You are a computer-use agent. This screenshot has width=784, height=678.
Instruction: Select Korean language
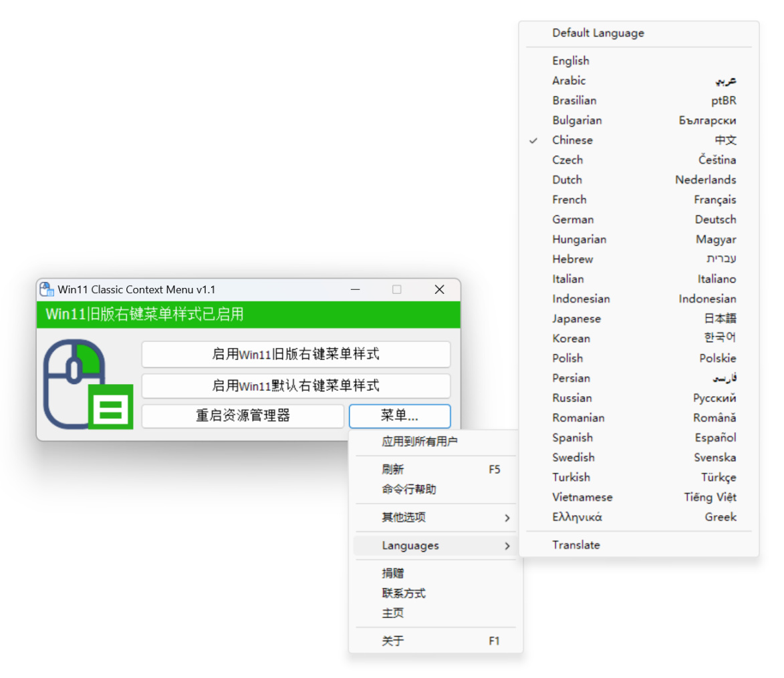[638, 339]
